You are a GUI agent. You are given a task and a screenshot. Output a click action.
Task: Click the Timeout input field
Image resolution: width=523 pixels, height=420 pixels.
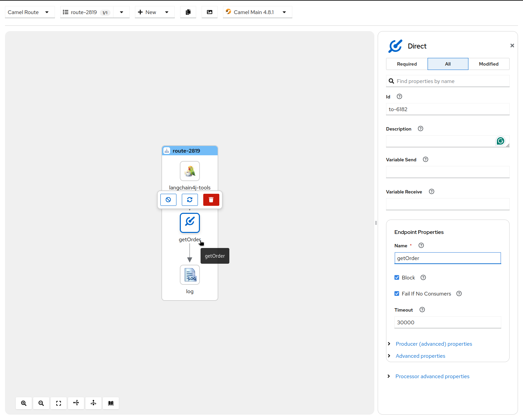coord(448,322)
